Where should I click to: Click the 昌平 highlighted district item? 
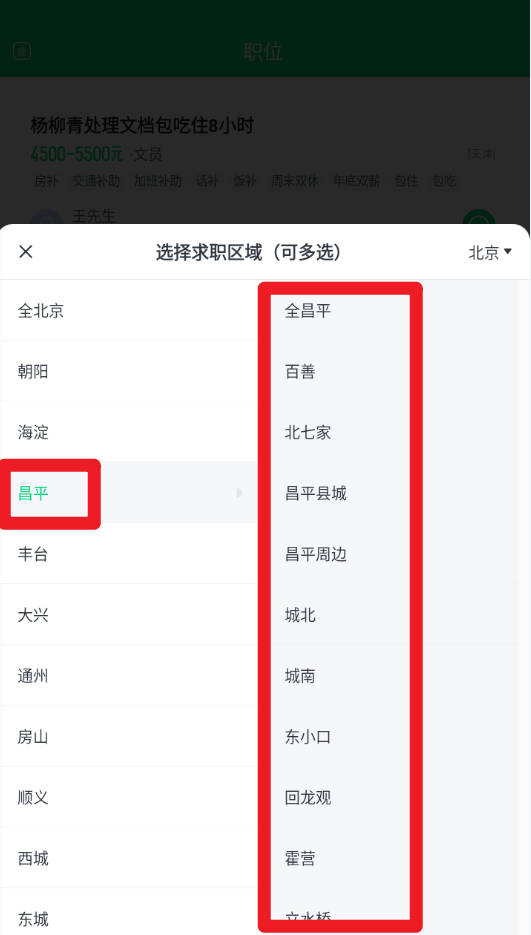coord(128,493)
